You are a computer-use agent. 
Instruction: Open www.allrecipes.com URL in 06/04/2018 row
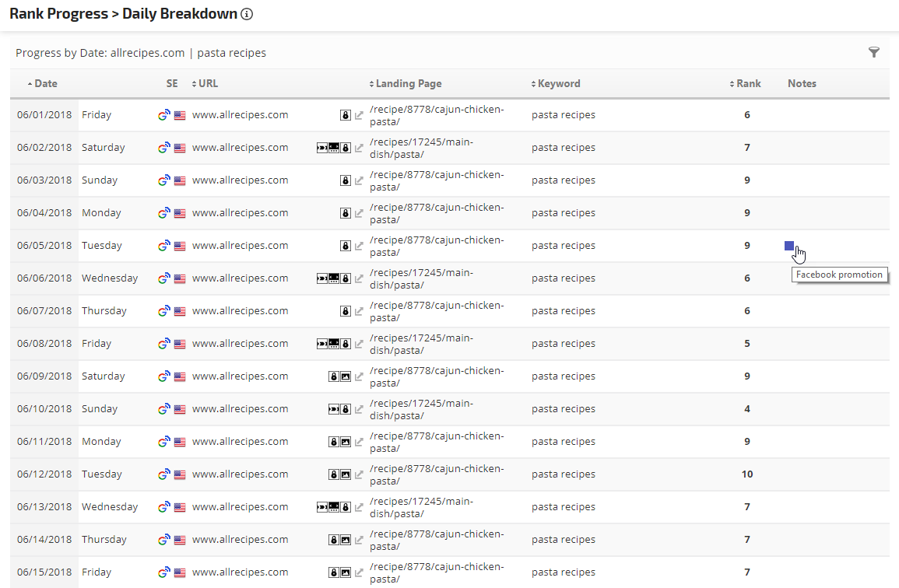pos(240,213)
